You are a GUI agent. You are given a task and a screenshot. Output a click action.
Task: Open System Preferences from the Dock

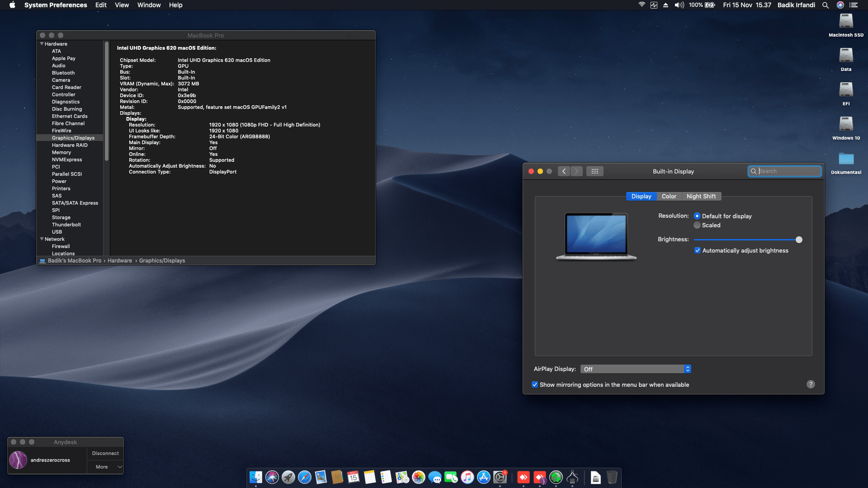point(500,478)
